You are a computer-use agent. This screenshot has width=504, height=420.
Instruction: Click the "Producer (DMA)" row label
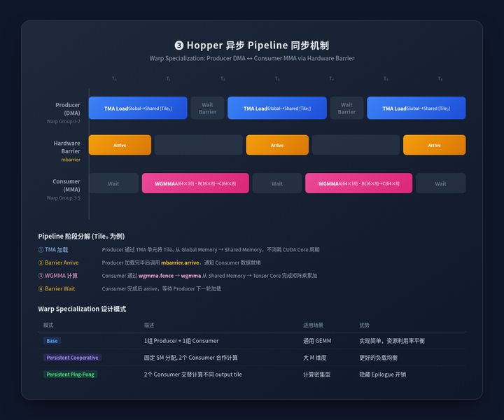click(x=68, y=109)
